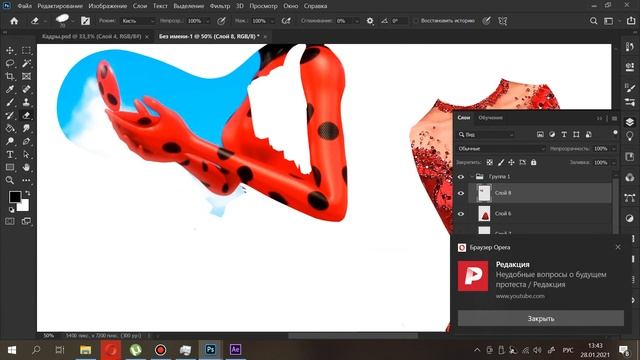
Task: Select the Frame tool
Action: (26, 76)
